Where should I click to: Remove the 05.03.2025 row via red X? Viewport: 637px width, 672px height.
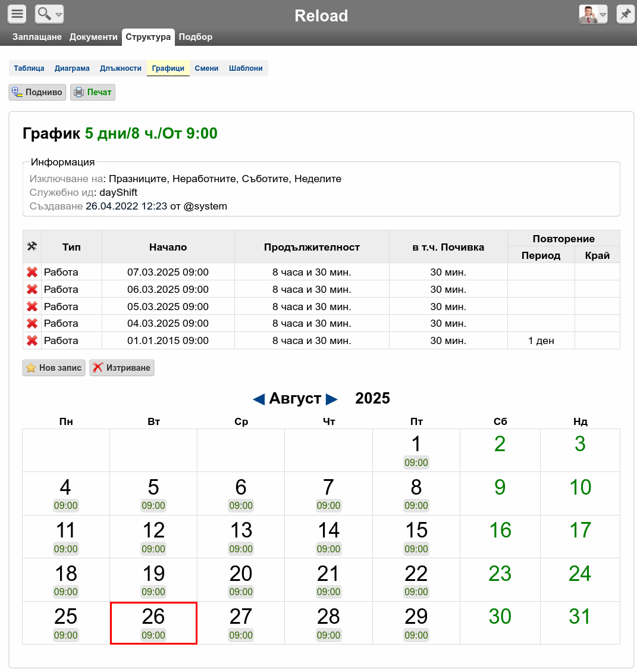[x=32, y=307]
